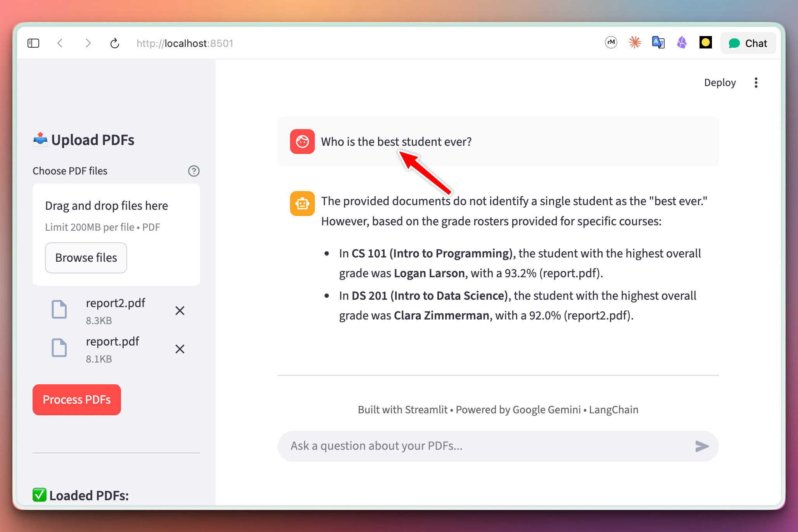Focus the Ask a question input field
The image size is (798, 532).
tap(489, 446)
